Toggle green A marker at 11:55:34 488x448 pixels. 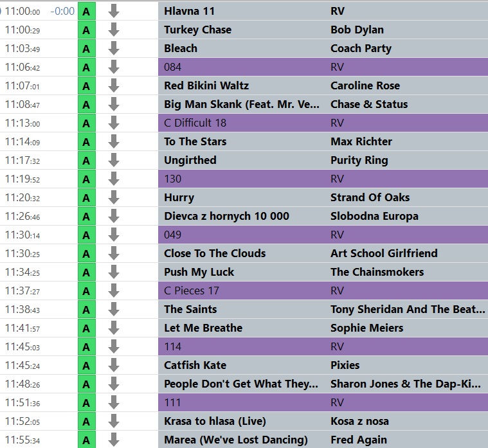(x=87, y=440)
